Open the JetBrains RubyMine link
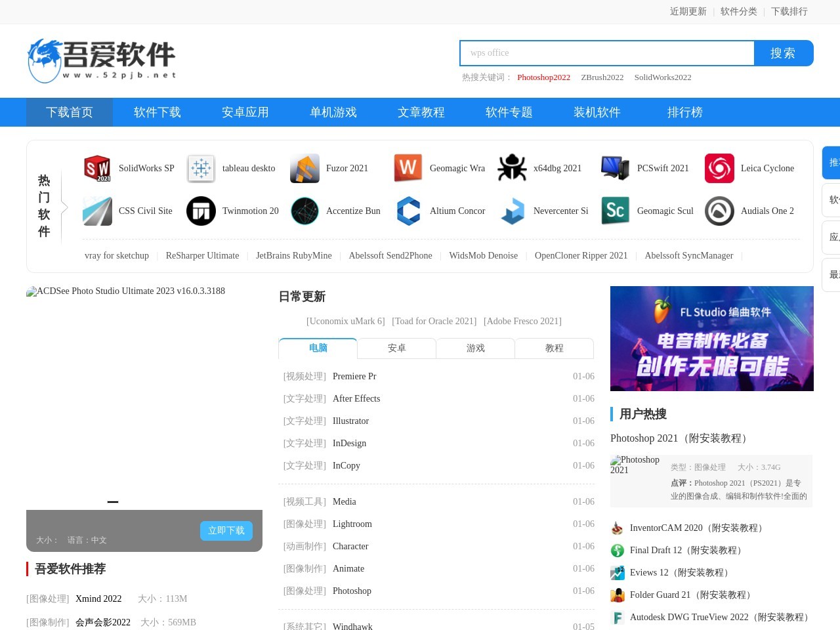This screenshot has width=840, height=630. click(x=294, y=256)
